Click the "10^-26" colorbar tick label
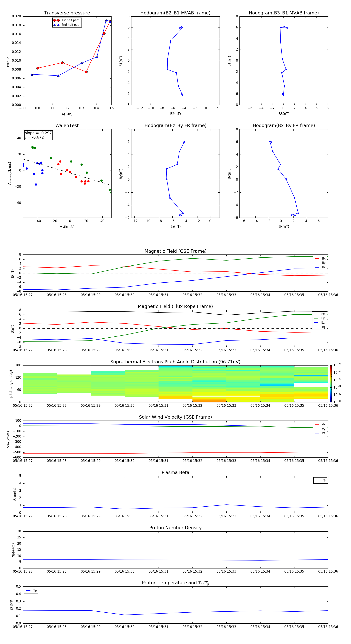 pyautogui.click(x=337, y=365)
